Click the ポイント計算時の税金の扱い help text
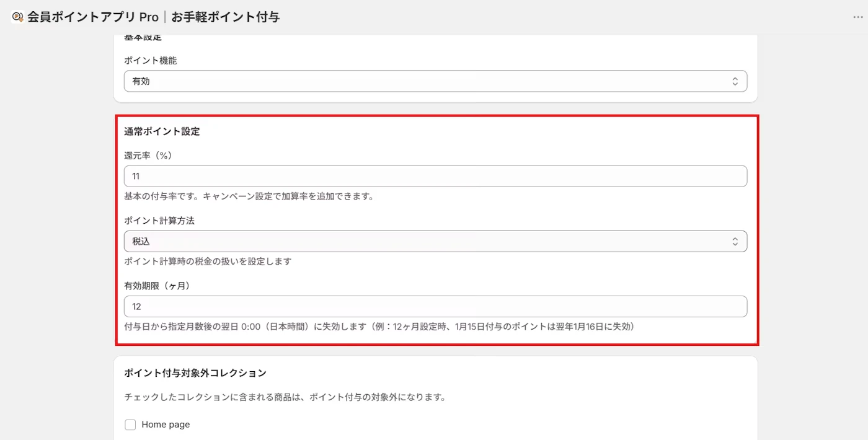Screen dimensions: 868x440 (x=208, y=262)
